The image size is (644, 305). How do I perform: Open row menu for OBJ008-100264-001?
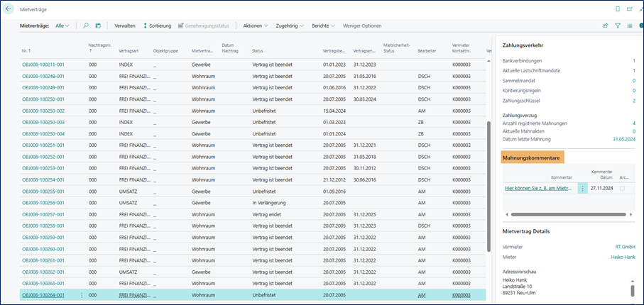coord(82,295)
